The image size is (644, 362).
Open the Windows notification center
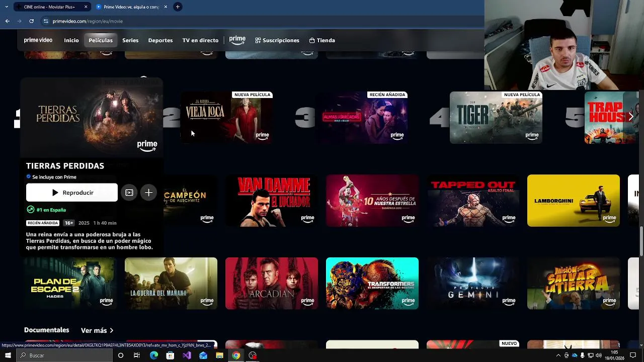[633, 355]
